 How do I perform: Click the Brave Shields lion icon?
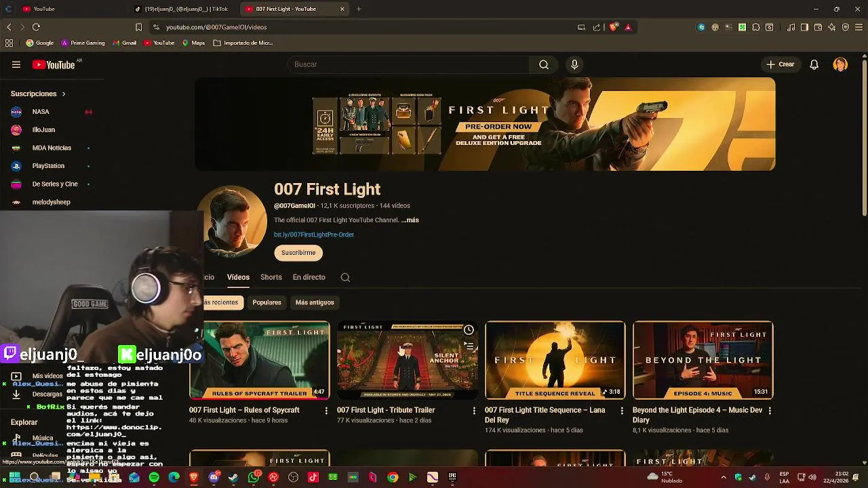tap(614, 27)
